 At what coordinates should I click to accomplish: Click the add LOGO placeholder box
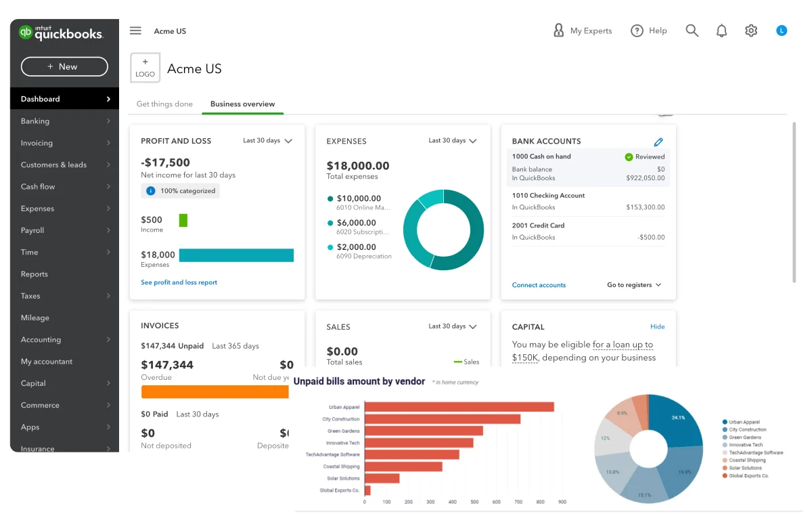[x=145, y=68]
